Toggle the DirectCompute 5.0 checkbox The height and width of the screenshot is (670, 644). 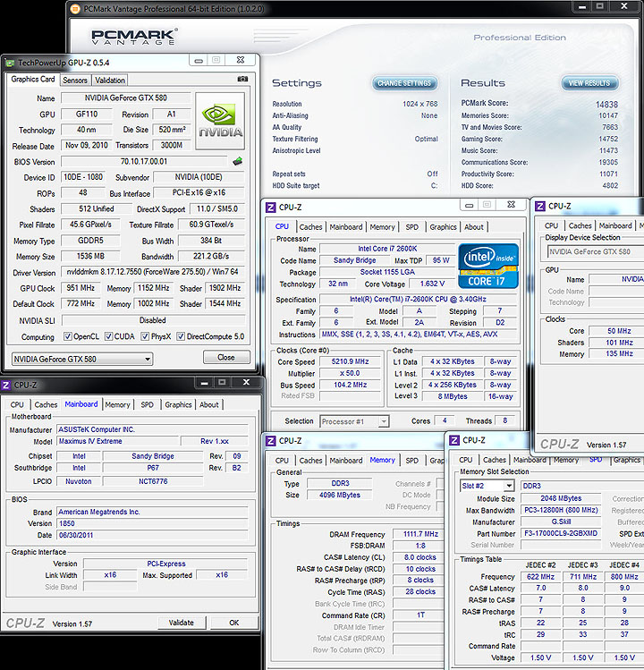181,336
